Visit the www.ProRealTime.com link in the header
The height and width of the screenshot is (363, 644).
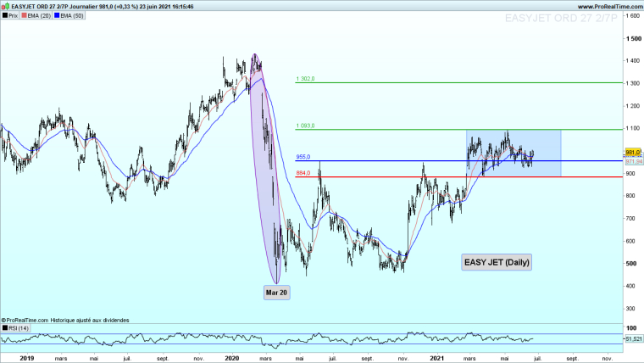(610, 7)
